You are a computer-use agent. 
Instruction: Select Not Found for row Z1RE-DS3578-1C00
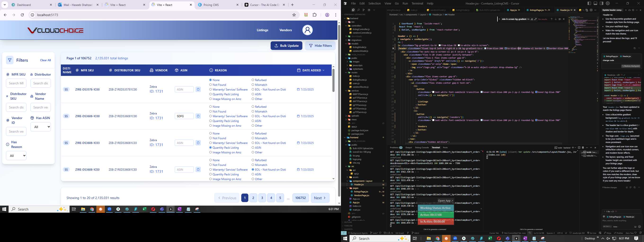click(x=210, y=85)
